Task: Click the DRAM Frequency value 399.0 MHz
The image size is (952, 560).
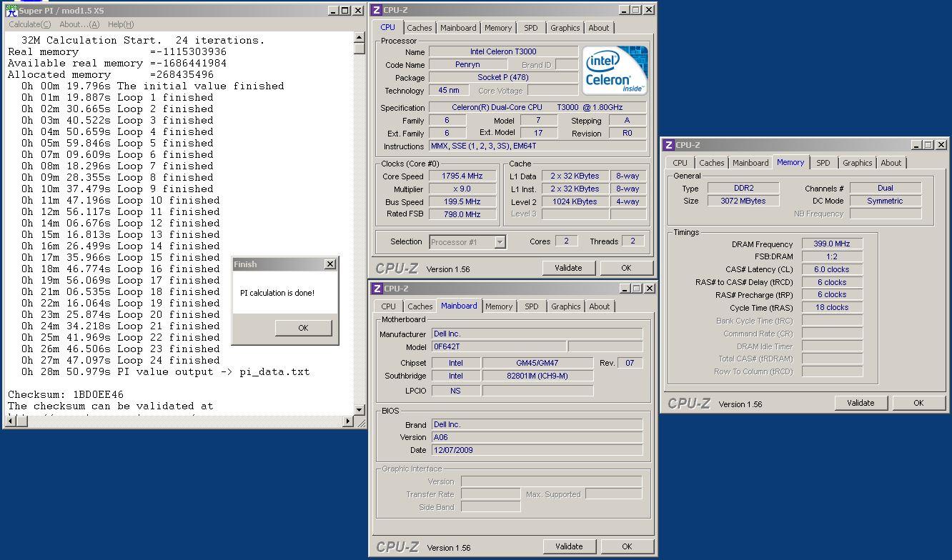Action: pos(832,244)
